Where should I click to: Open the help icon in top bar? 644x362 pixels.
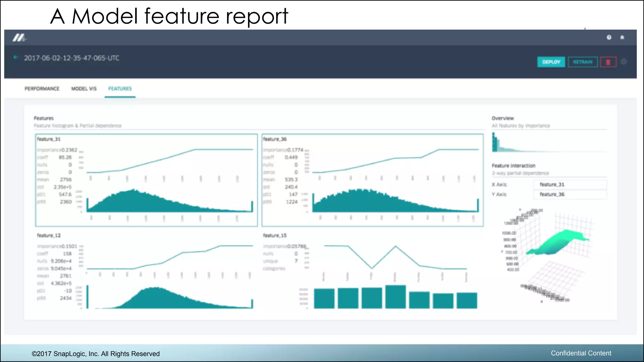coord(609,37)
